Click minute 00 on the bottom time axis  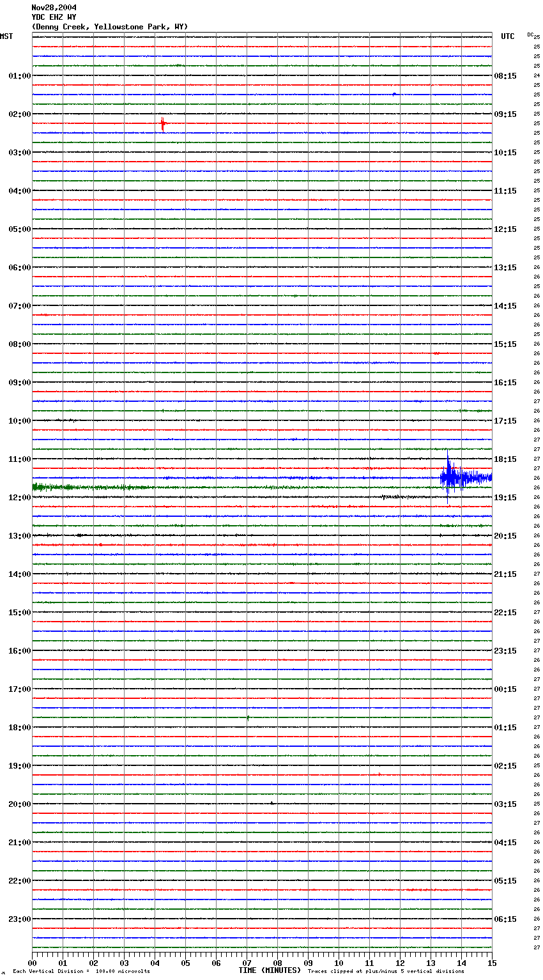tap(33, 963)
